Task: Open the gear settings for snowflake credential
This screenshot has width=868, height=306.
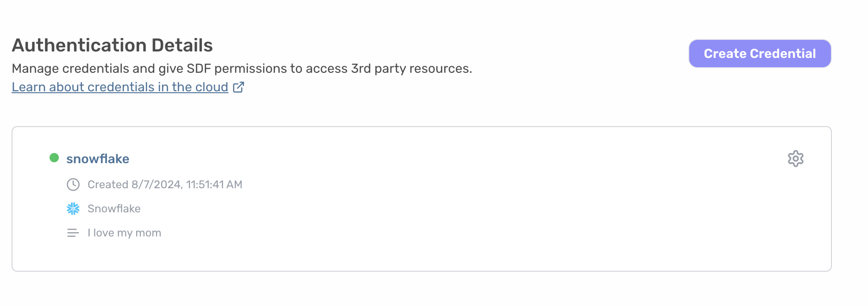Action: pyautogui.click(x=795, y=159)
